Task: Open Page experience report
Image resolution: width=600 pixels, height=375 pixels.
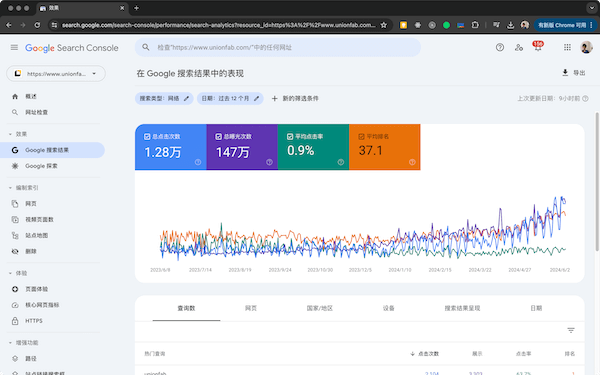Action: click(36, 289)
